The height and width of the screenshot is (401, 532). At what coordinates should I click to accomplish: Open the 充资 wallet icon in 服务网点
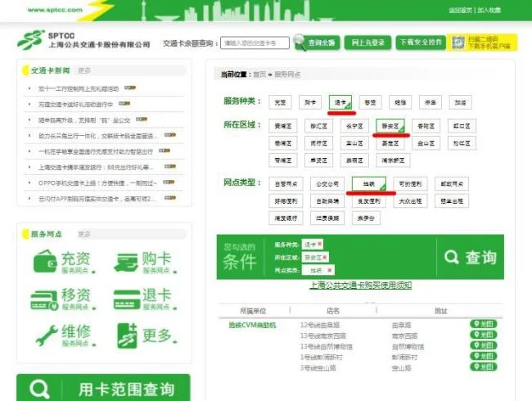(45, 262)
